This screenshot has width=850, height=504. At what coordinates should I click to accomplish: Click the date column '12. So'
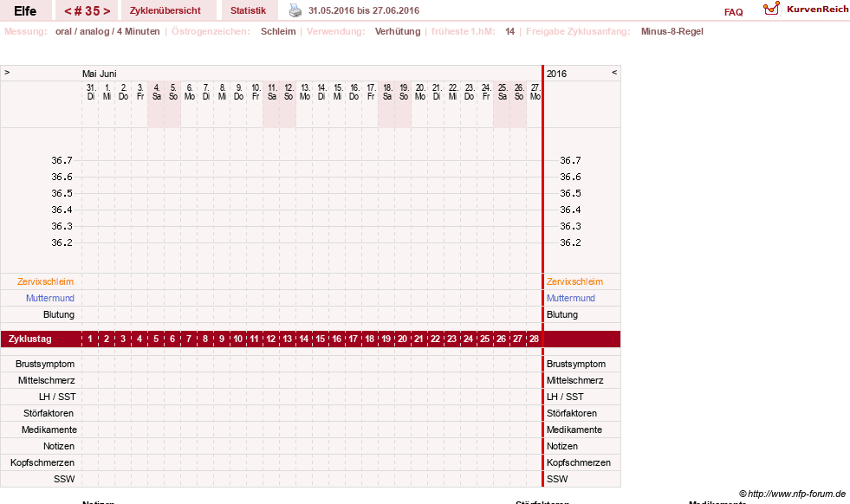pos(289,92)
